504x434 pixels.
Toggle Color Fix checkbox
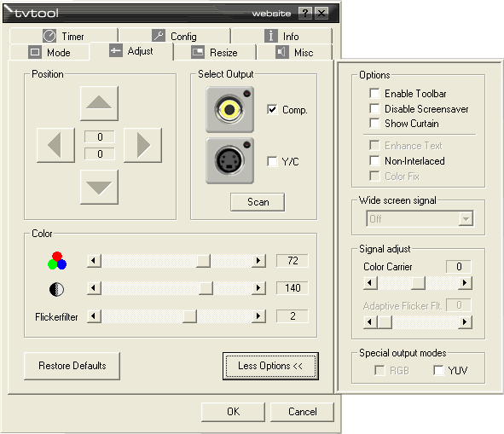[x=374, y=176]
